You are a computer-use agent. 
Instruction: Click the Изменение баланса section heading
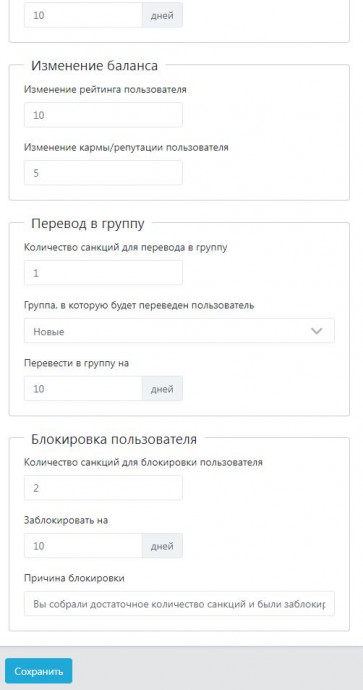click(x=94, y=66)
